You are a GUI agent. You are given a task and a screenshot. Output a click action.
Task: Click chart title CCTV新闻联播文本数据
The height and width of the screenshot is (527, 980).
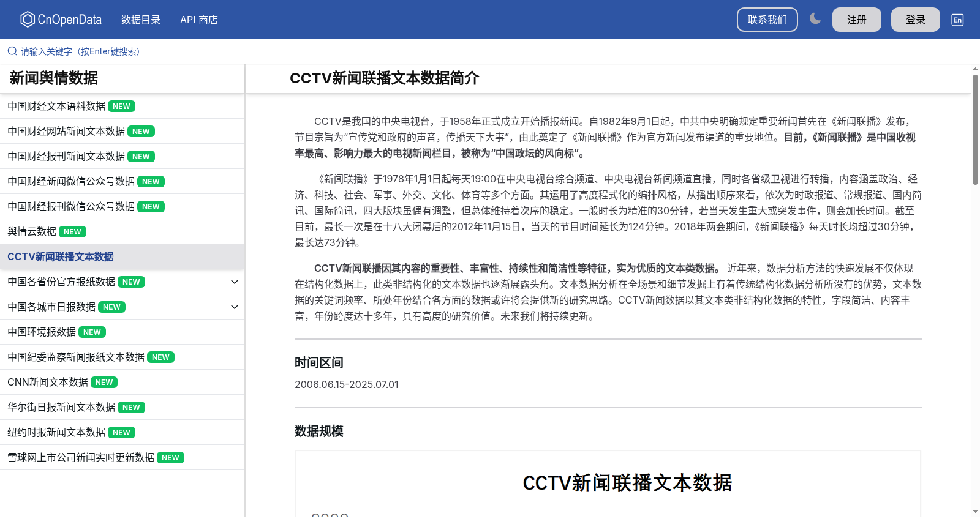point(627,483)
